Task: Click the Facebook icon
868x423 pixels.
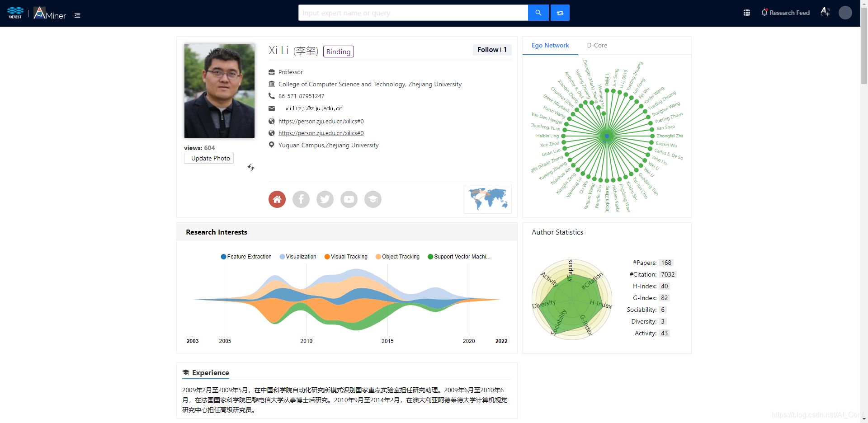Action: click(x=301, y=199)
